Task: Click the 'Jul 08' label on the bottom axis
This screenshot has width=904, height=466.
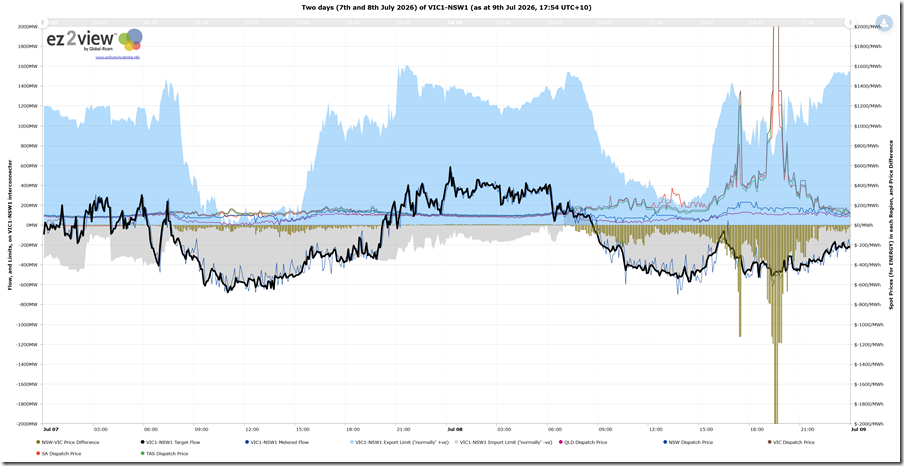Action: (x=454, y=429)
